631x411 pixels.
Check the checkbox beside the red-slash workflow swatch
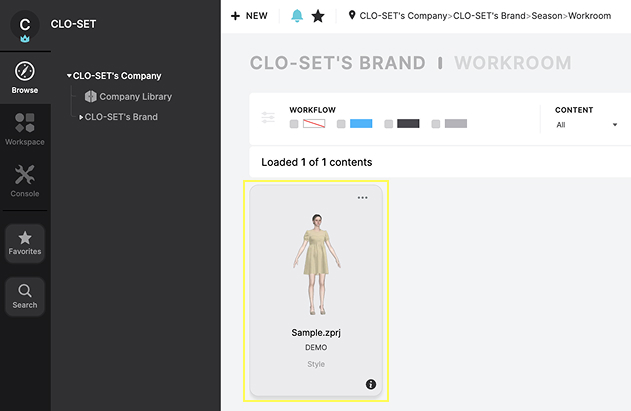click(x=294, y=124)
